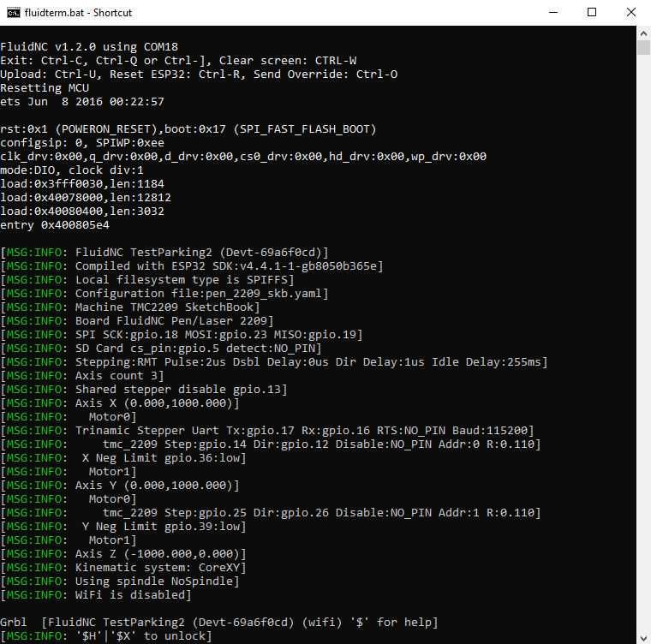Click the 'Axis Z (-1000.000,0.000)' line
This screenshot has width=651, height=644.
pos(123,554)
